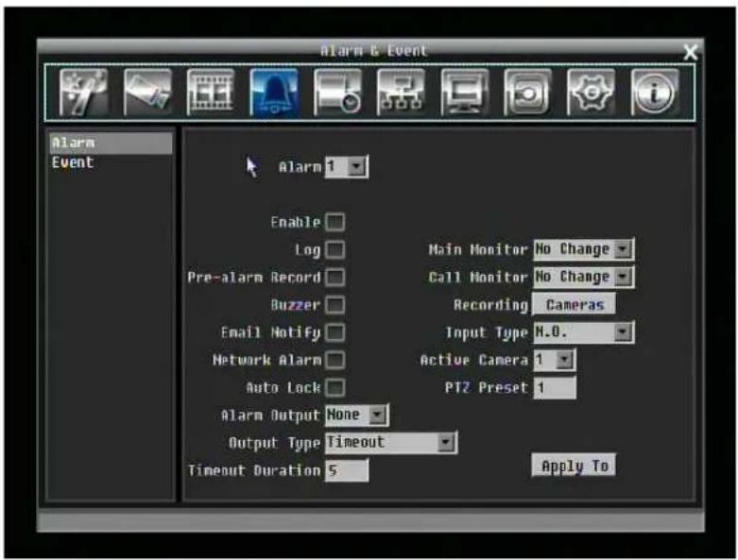738x560 pixels.
Task: Toggle the Auto Lock checkbox
Action: pyautogui.click(x=335, y=387)
